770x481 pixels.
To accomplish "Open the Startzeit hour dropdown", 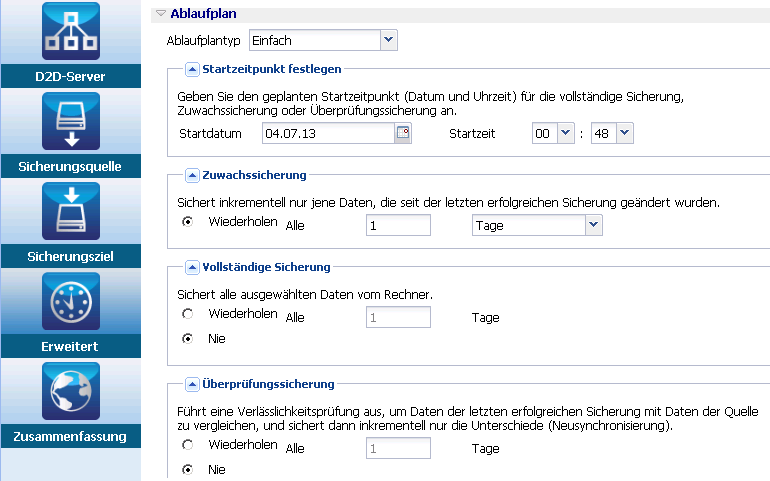I will [565, 133].
